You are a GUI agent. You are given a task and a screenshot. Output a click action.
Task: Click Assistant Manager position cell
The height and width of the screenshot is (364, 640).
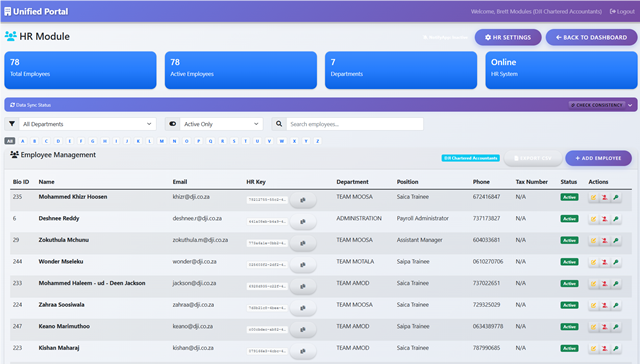(x=420, y=240)
